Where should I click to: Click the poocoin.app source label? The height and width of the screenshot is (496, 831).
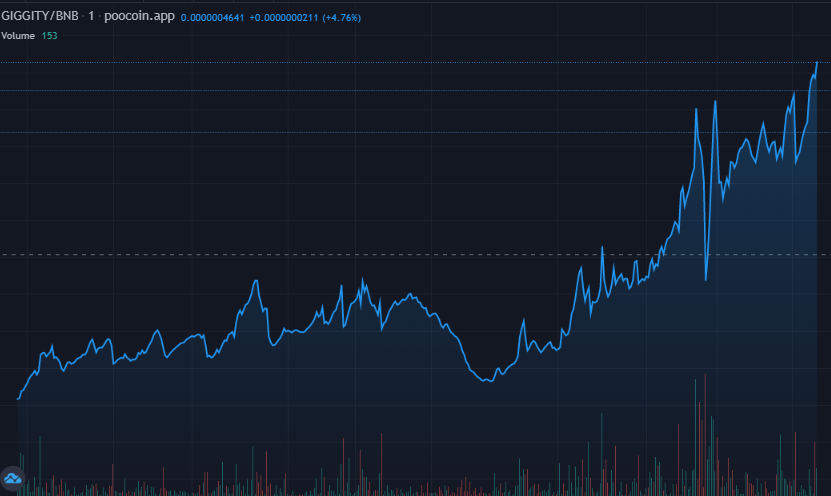click(139, 16)
